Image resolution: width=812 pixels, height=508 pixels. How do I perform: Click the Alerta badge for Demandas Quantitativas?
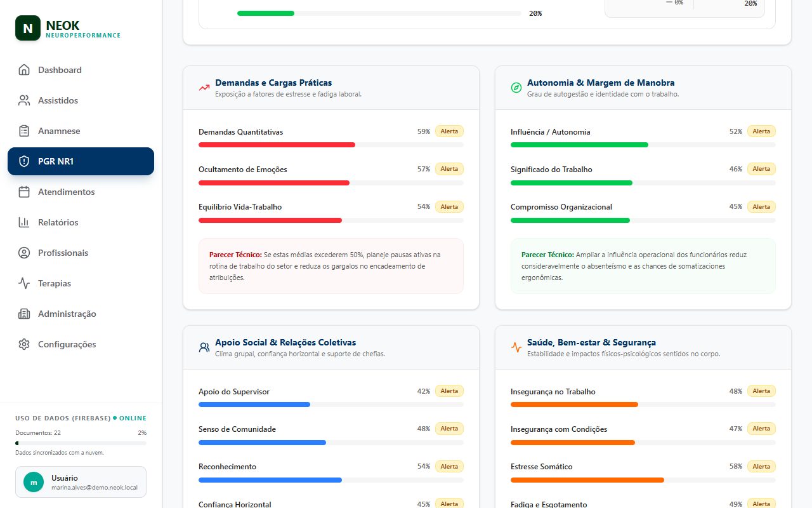tap(449, 131)
